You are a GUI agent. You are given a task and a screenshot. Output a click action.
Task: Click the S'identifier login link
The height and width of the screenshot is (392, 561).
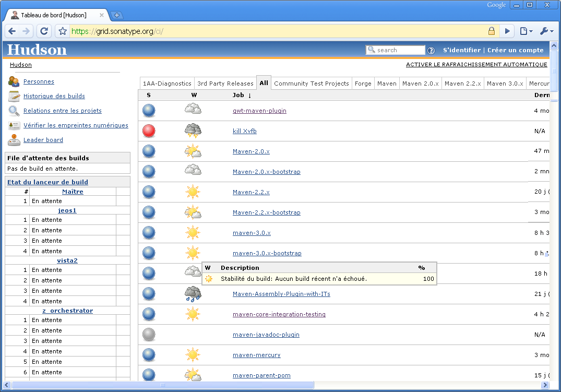[x=461, y=50]
